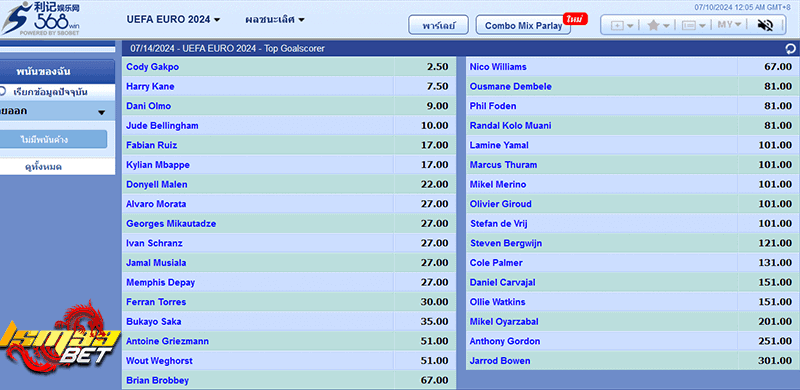Screen dimensions: 800x390
Task: Click Fabian Ruiz player name
Action: (x=152, y=145)
